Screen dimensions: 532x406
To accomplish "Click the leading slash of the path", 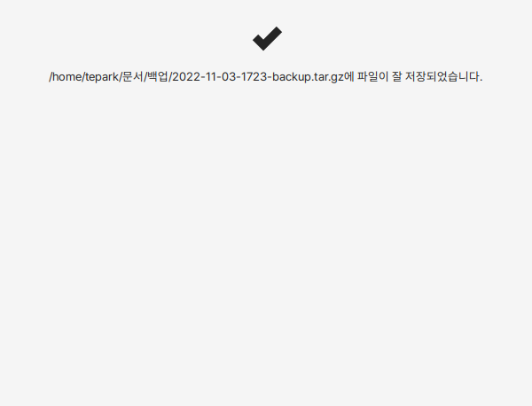I will click(51, 76).
